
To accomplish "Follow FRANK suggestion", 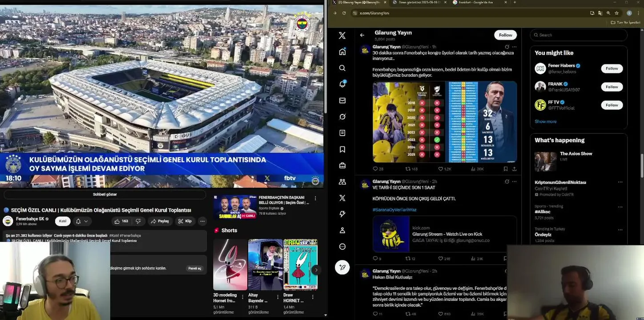I will coord(612,87).
